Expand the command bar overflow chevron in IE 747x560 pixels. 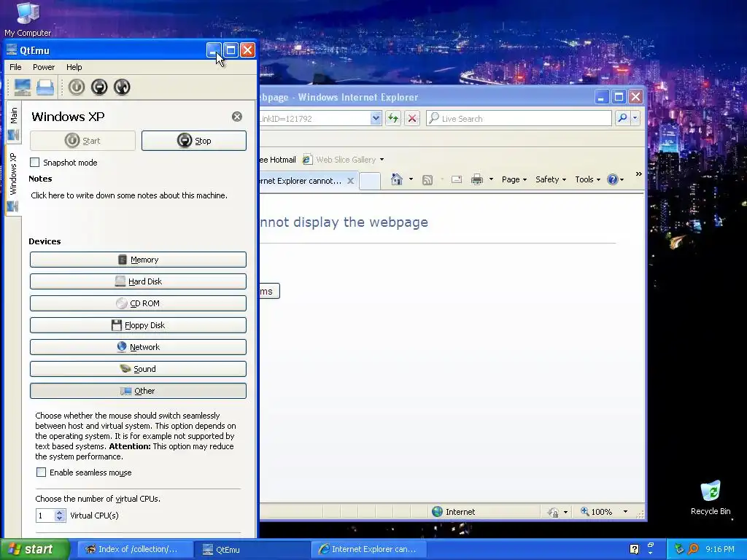639,174
